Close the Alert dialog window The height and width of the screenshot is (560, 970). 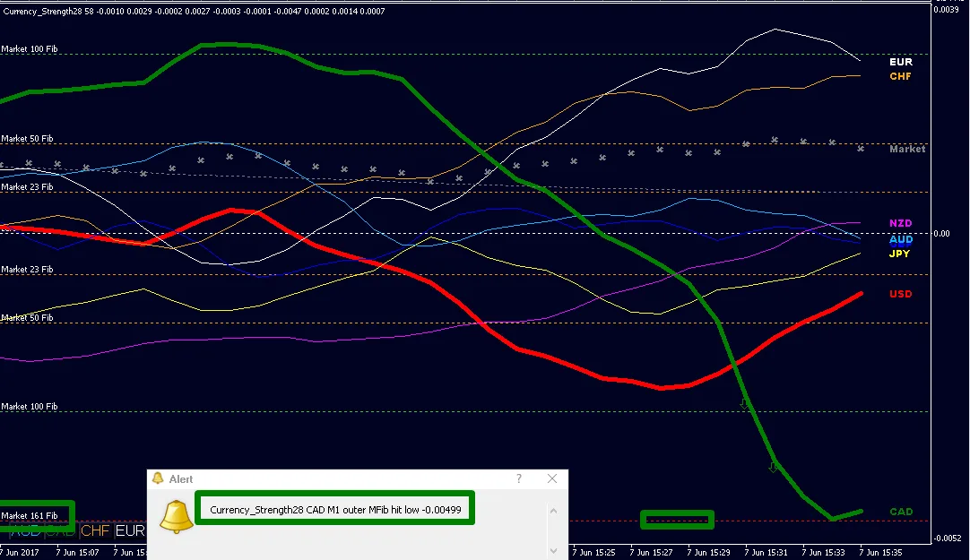click(x=554, y=479)
